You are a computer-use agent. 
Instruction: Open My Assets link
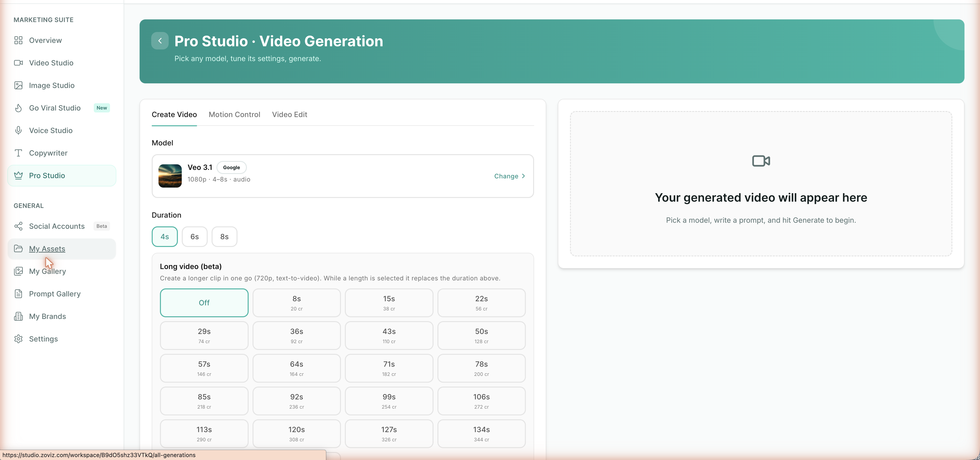pyautogui.click(x=62, y=249)
